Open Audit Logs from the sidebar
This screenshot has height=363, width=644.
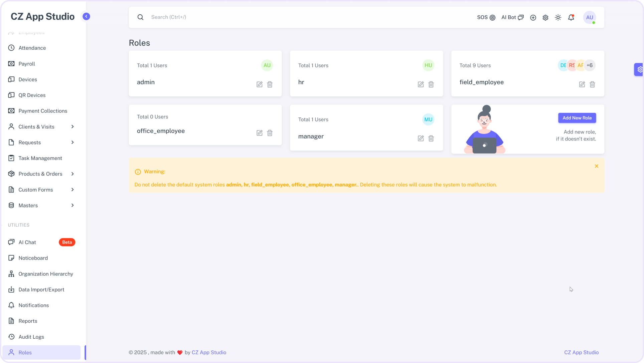(31, 337)
